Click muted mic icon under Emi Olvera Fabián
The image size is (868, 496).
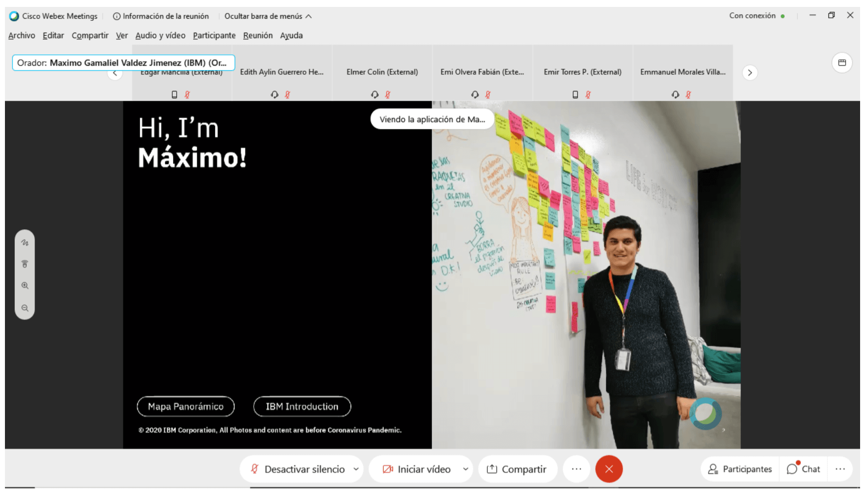click(x=488, y=94)
